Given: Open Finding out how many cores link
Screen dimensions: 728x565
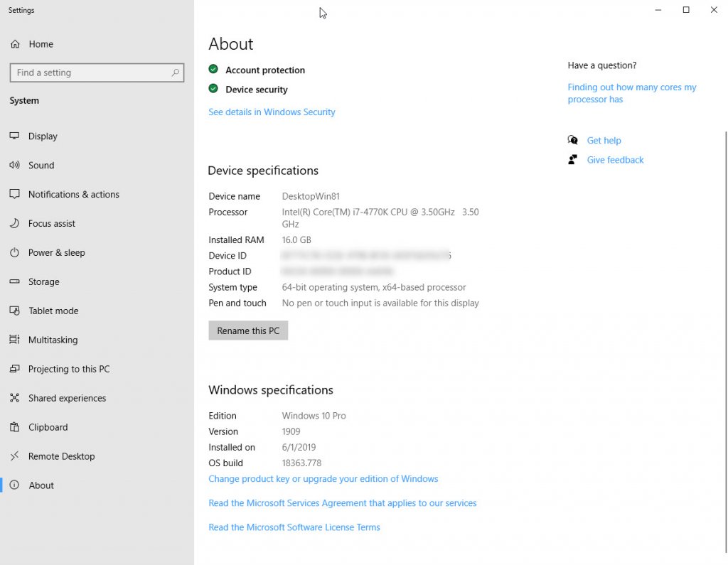Looking at the screenshot, I should click(x=632, y=93).
